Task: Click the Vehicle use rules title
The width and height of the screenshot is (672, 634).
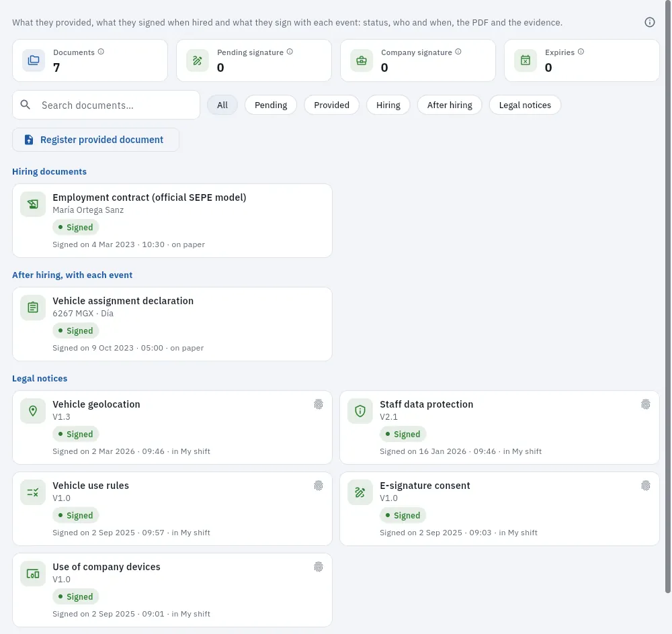Action: point(91,486)
